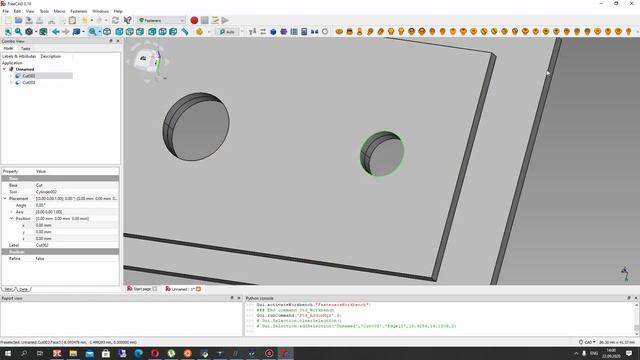Open the zoom tool dropdown arrow
Viewport: 640px width, 360px height.
tap(100, 31)
